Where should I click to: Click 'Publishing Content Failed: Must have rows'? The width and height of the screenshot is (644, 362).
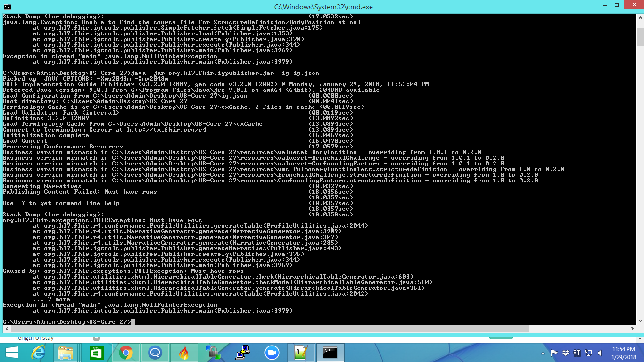[x=80, y=192]
